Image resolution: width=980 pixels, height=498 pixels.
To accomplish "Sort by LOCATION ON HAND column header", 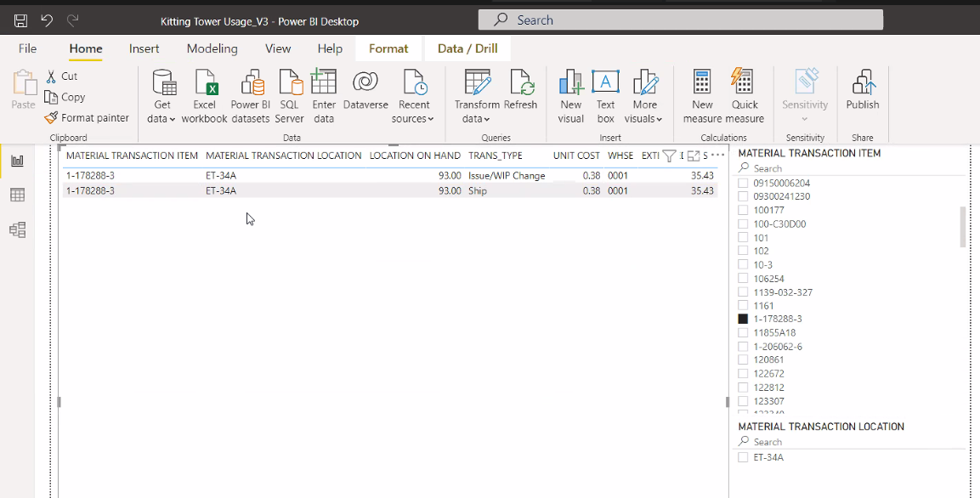I will pyautogui.click(x=415, y=156).
